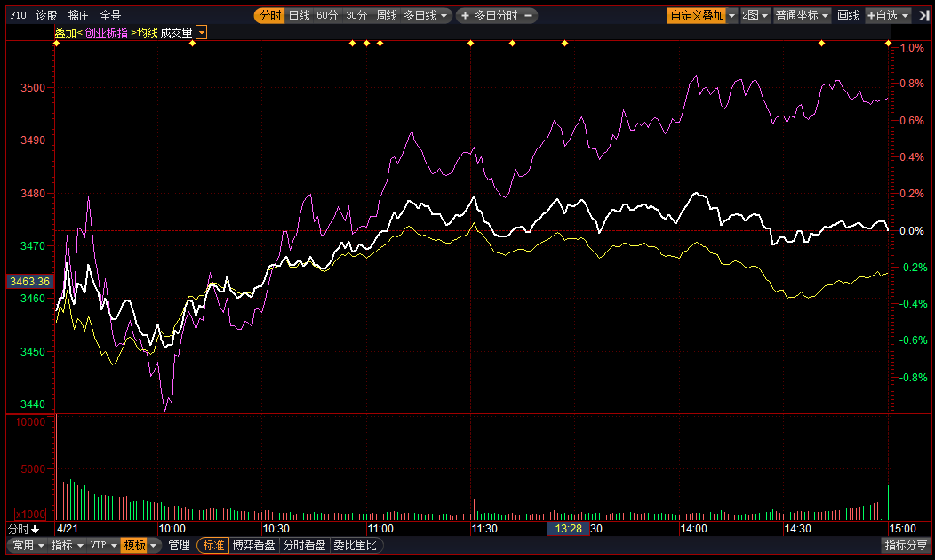Viewport: 935px width, 560px height.
Task: Open the 普通坐标 coordinate dropdown
Action: tap(802, 15)
